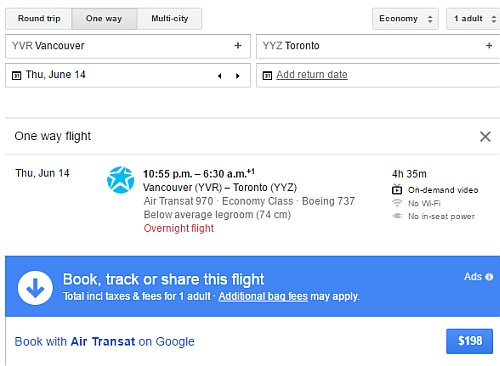Click the Air Transat star logo
Viewport: 500px width, 366px height.
(120, 180)
